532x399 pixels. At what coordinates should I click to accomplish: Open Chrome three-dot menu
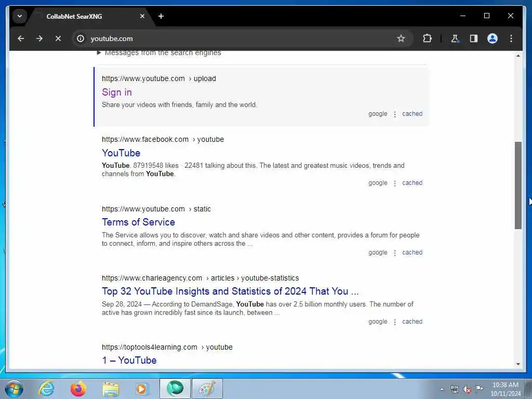(x=511, y=38)
